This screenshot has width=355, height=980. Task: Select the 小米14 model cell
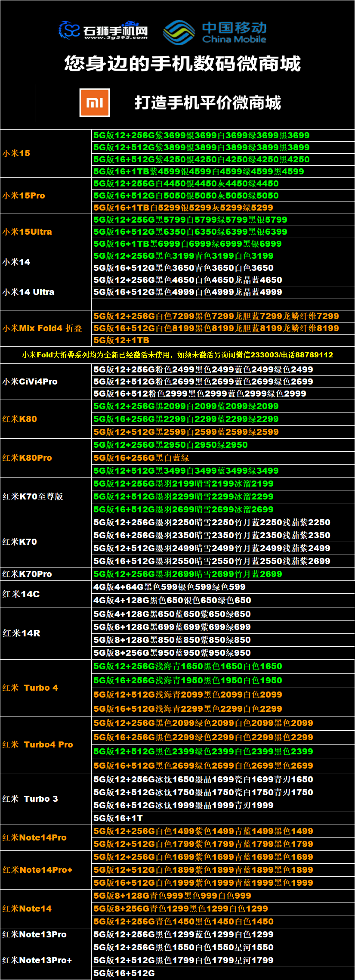coord(46,262)
